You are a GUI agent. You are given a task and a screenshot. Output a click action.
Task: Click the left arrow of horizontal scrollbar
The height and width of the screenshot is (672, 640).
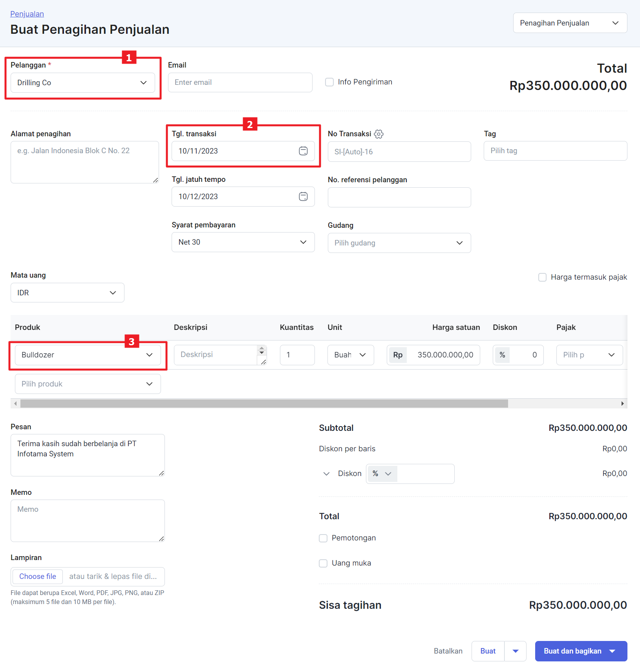(15, 404)
